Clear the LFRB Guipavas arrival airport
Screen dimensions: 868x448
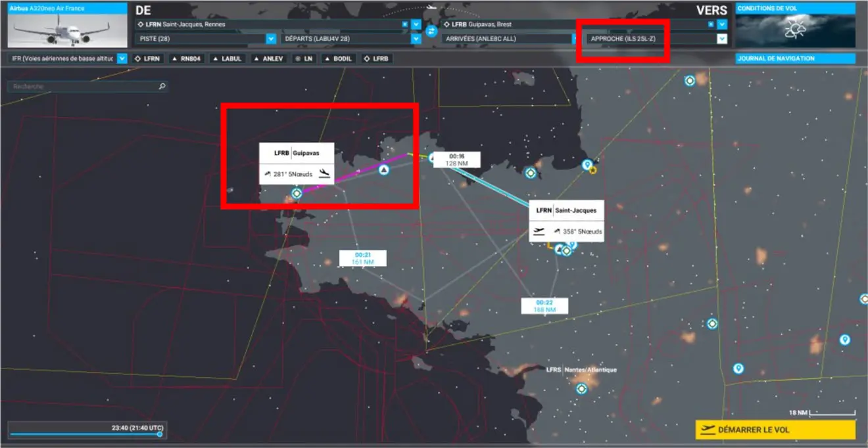click(711, 24)
